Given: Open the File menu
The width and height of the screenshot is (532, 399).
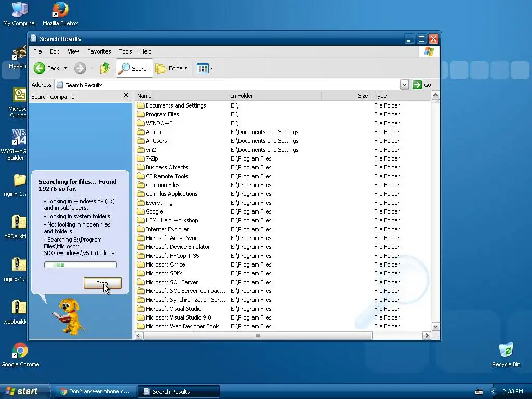Looking at the screenshot, I should 37,51.
